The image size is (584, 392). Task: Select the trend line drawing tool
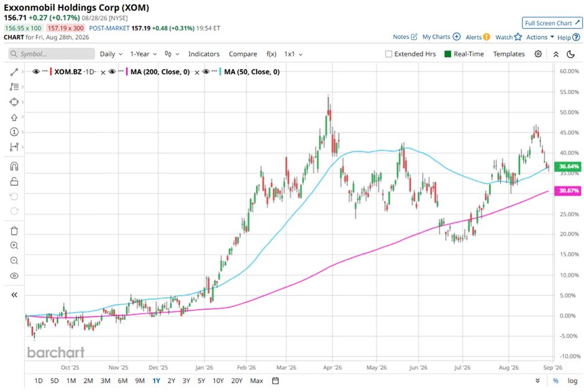[x=14, y=72]
